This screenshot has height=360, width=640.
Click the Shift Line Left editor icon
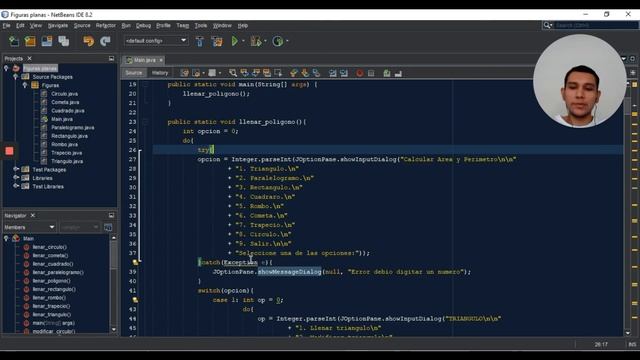[x=333, y=73]
